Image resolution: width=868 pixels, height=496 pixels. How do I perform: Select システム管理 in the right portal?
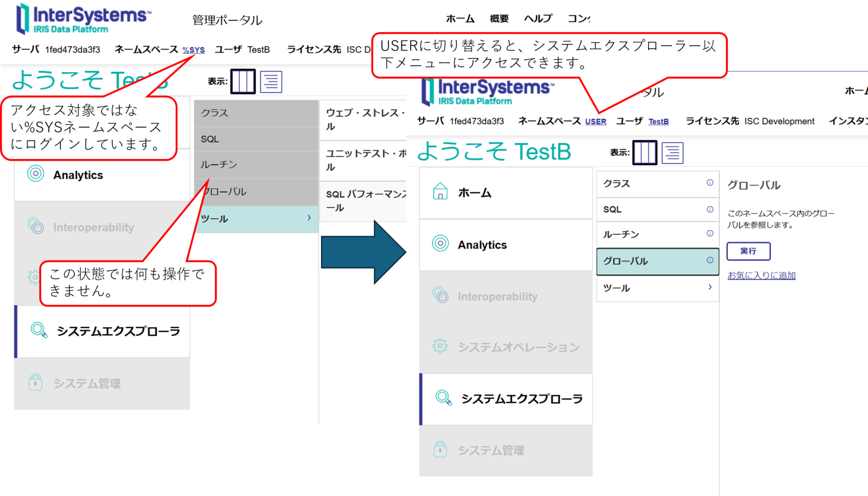[x=506, y=450]
